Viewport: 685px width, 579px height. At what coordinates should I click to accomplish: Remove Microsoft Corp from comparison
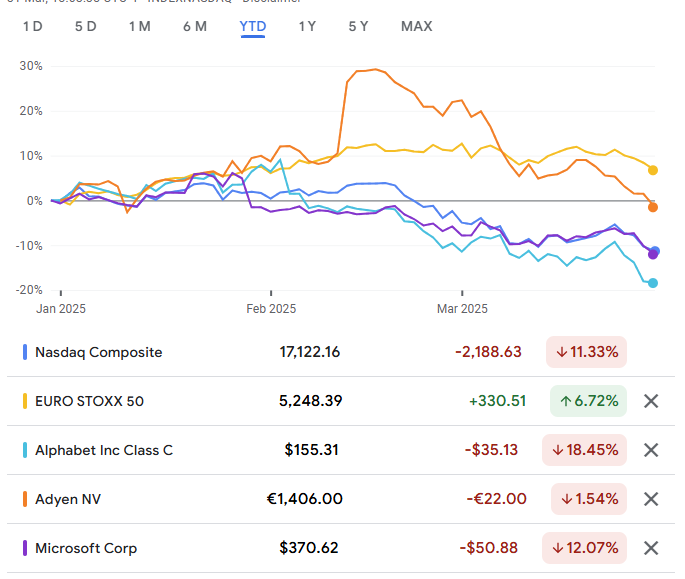[x=651, y=548]
